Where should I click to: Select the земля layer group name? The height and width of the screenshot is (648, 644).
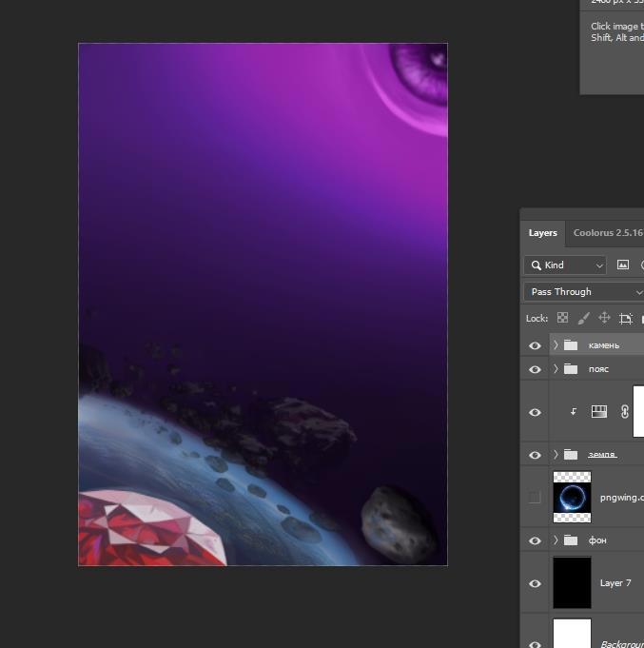pyautogui.click(x=603, y=455)
